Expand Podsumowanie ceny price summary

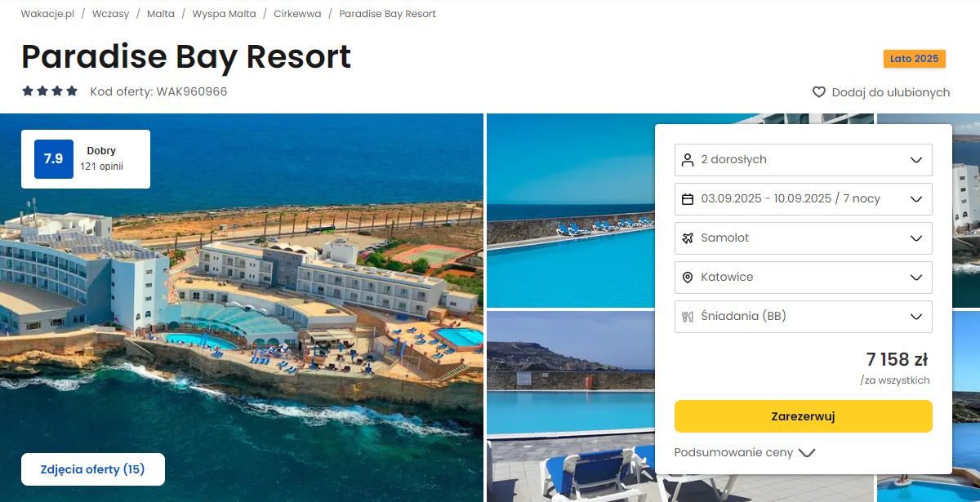pyautogui.click(x=744, y=452)
